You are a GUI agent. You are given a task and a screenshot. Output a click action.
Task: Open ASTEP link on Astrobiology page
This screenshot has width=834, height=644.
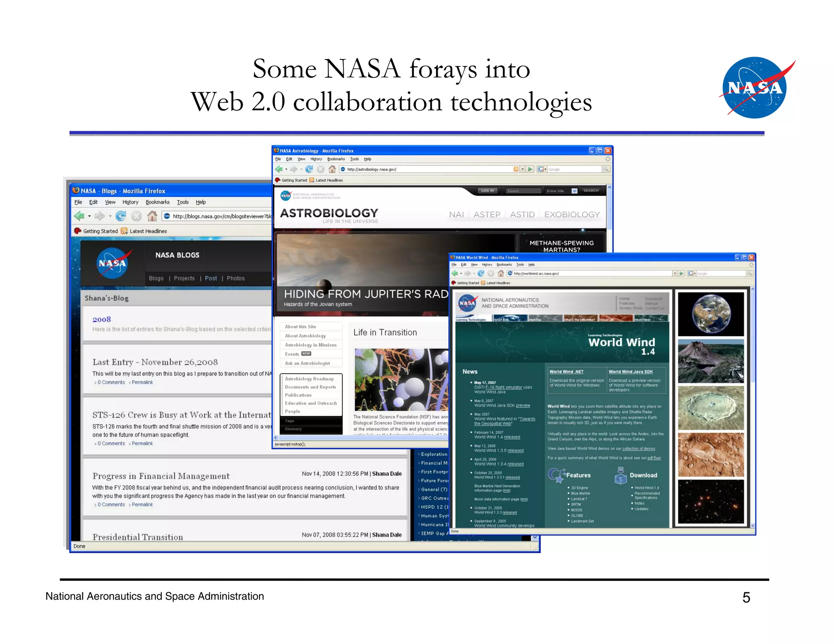click(x=487, y=215)
